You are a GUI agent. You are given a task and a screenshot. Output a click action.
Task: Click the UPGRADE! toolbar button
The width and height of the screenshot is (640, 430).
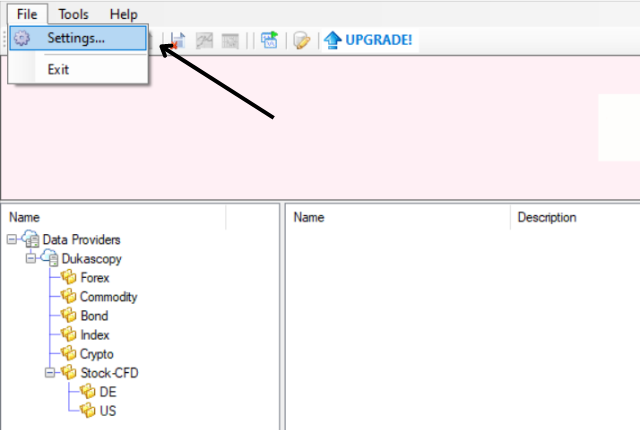[368, 41]
